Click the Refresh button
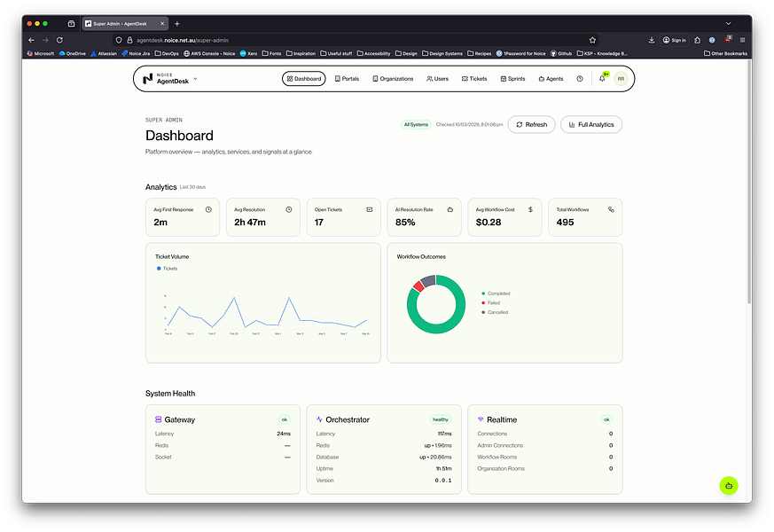This screenshot has height=532, width=774. (532, 124)
